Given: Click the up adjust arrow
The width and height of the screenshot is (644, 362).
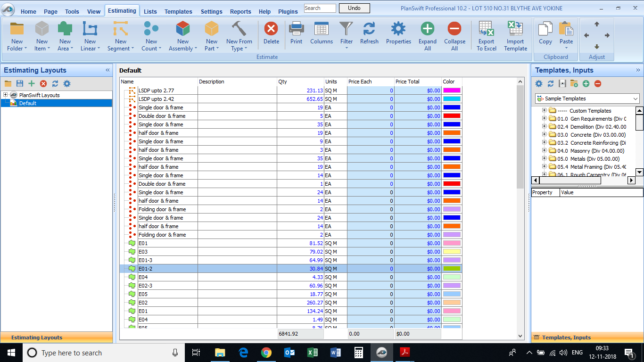Looking at the screenshot, I should [597, 24].
